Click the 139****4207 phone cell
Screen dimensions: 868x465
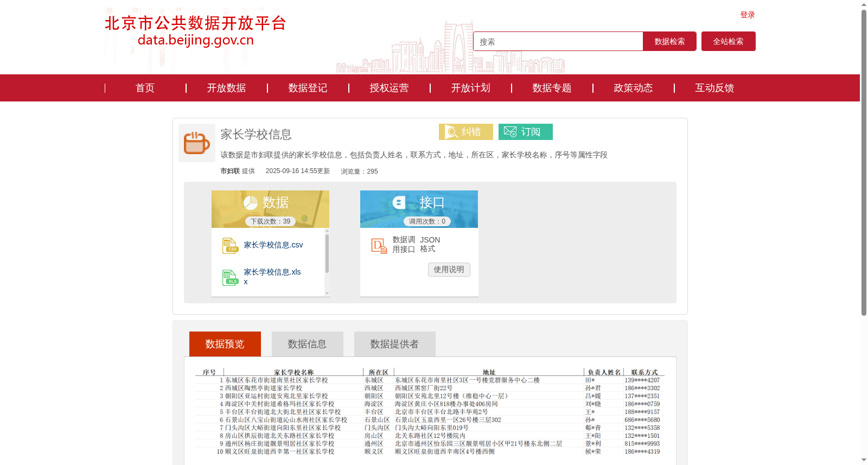click(642, 380)
